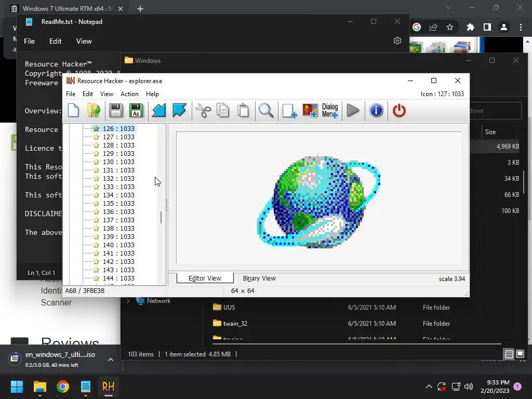532x399 pixels.
Task: Open the Action menu
Action: pyautogui.click(x=129, y=94)
